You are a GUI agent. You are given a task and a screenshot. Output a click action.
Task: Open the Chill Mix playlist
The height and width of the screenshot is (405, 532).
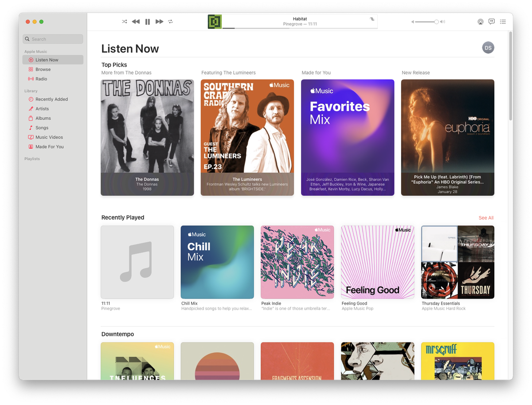[217, 262]
